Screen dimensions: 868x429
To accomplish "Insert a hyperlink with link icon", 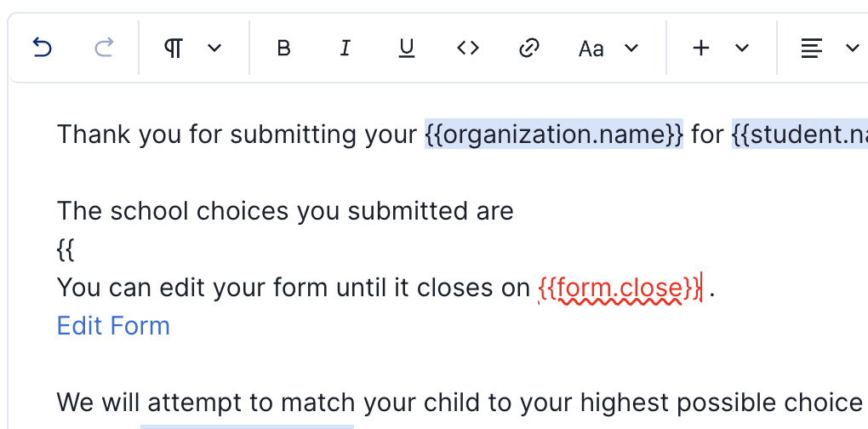I will point(529,49).
